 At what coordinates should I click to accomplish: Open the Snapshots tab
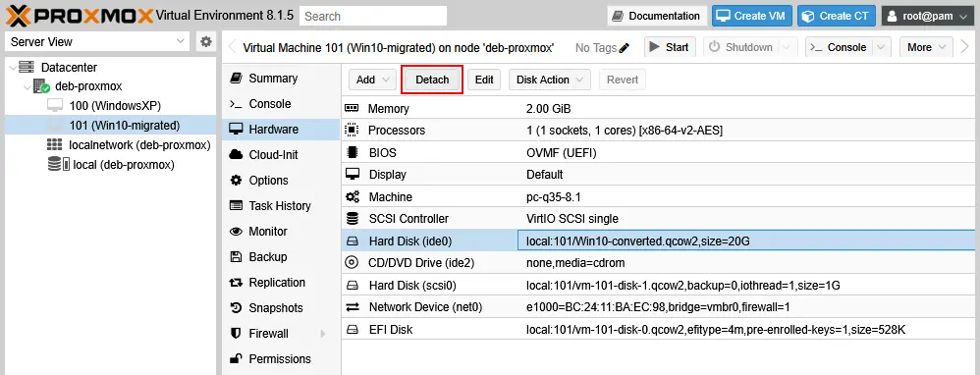(281, 308)
